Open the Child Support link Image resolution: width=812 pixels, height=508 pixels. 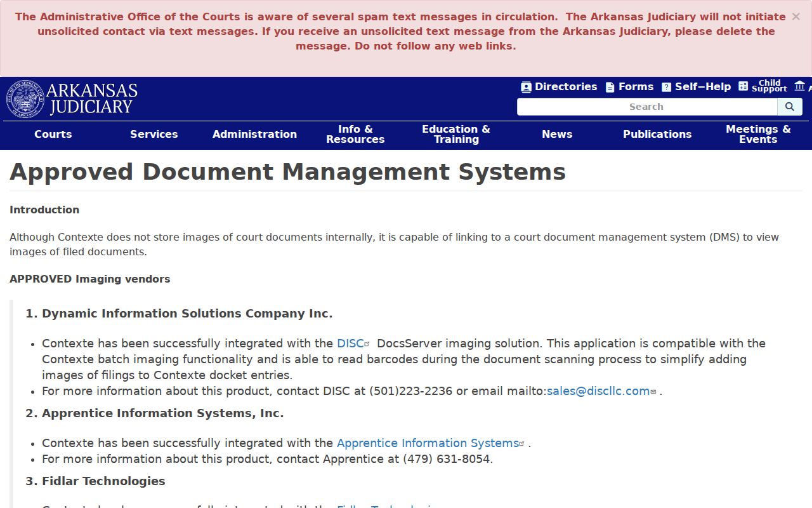[x=769, y=86]
